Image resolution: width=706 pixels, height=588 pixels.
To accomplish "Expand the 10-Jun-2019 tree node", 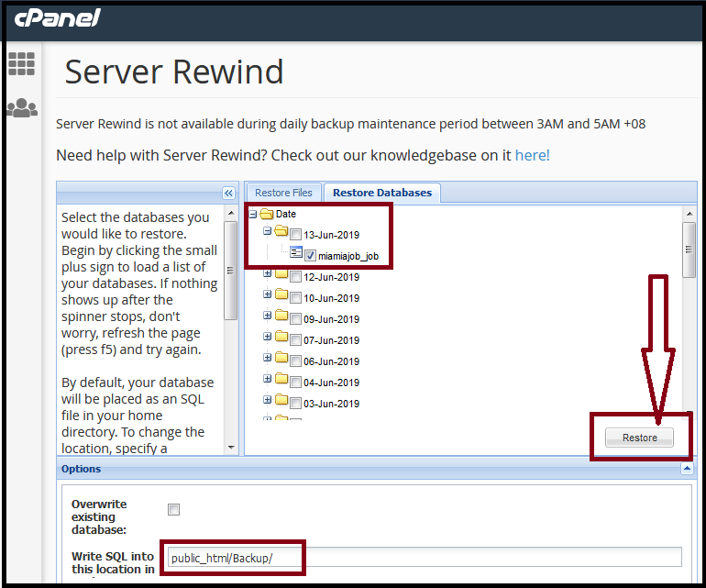I will pos(268,297).
